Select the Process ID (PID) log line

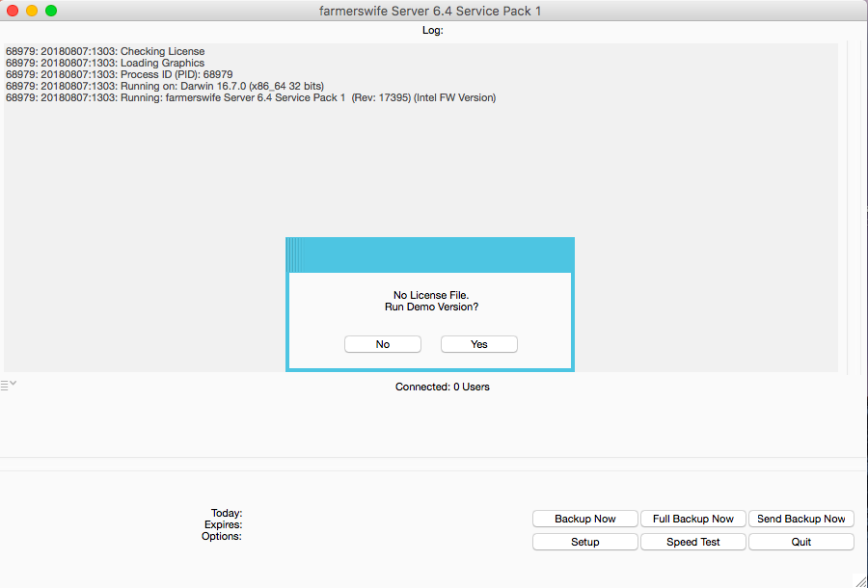119,74
